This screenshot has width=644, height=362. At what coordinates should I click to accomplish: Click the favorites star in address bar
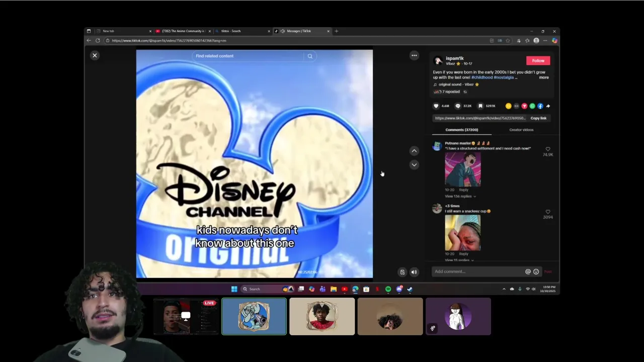pos(508,40)
